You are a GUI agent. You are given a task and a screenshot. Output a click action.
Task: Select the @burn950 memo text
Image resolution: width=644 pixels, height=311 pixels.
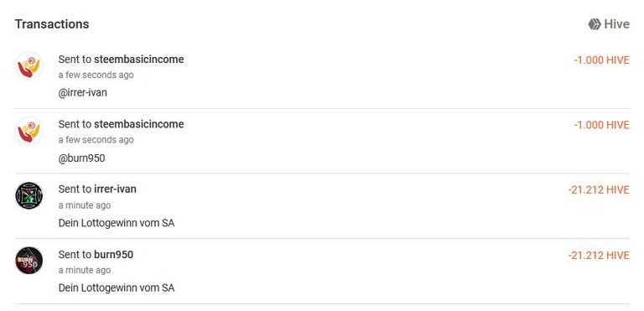pos(81,158)
